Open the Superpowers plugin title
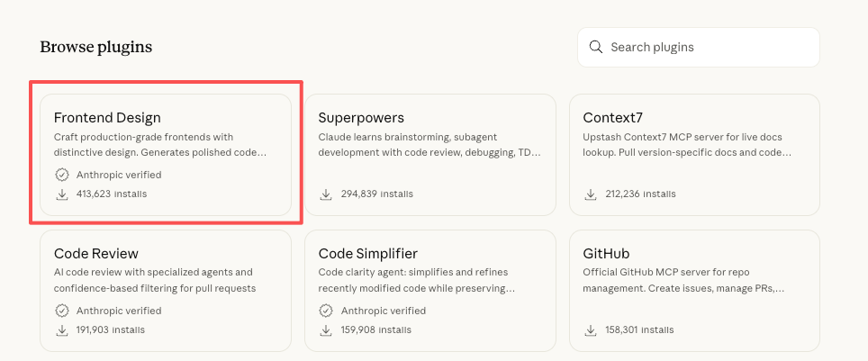Screen dimensions: 868x361 coord(361,118)
